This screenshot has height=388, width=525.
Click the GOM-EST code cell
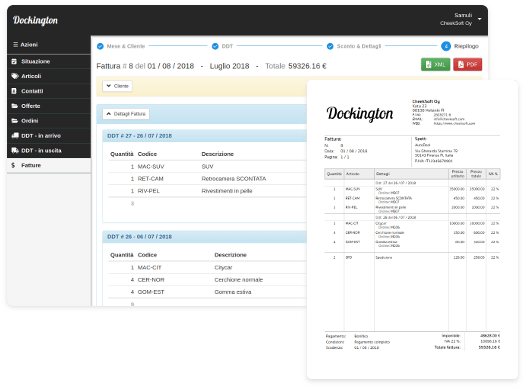(151, 292)
